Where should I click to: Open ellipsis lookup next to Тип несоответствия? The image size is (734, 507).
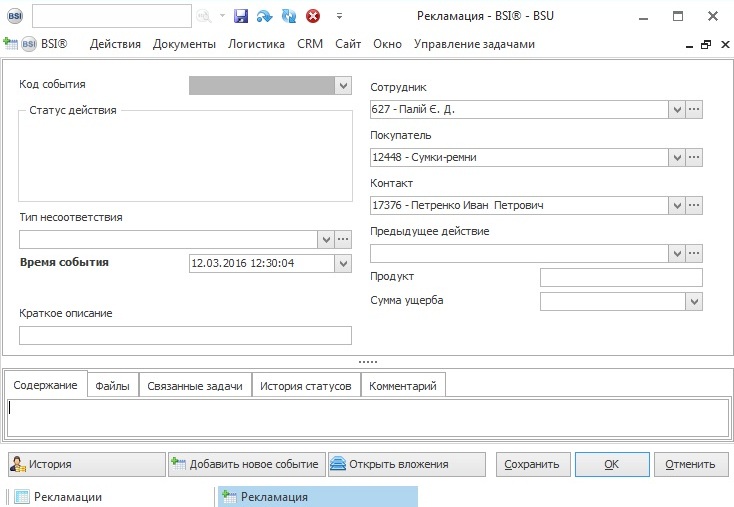(343, 239)
